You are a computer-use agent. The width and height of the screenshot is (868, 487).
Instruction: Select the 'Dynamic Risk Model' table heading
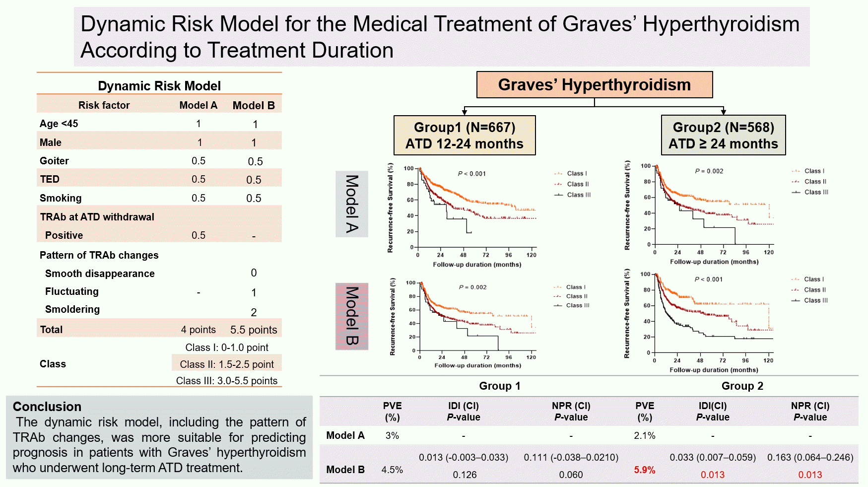click(x=159, y=86)
